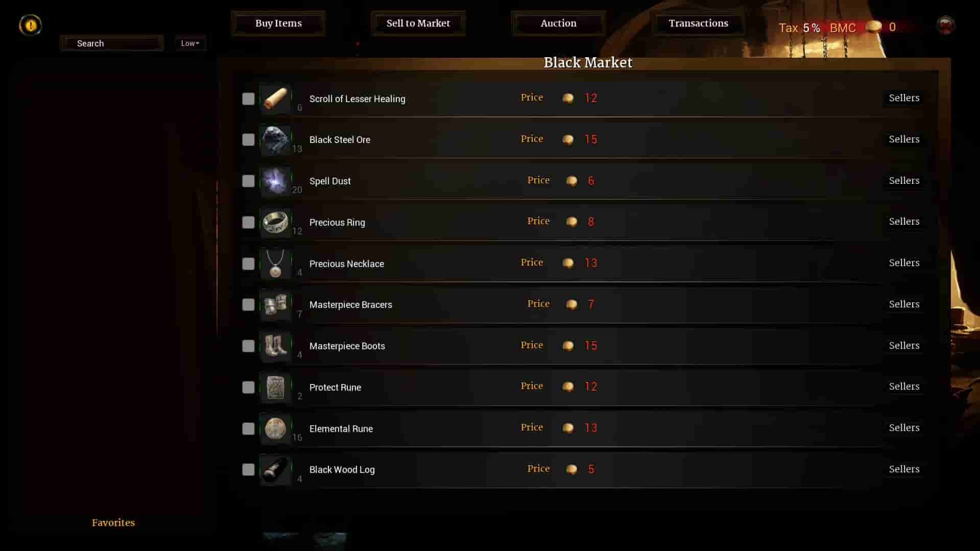
Task: Click the Black Wood Log item icon
Action: tap(275, 470)
